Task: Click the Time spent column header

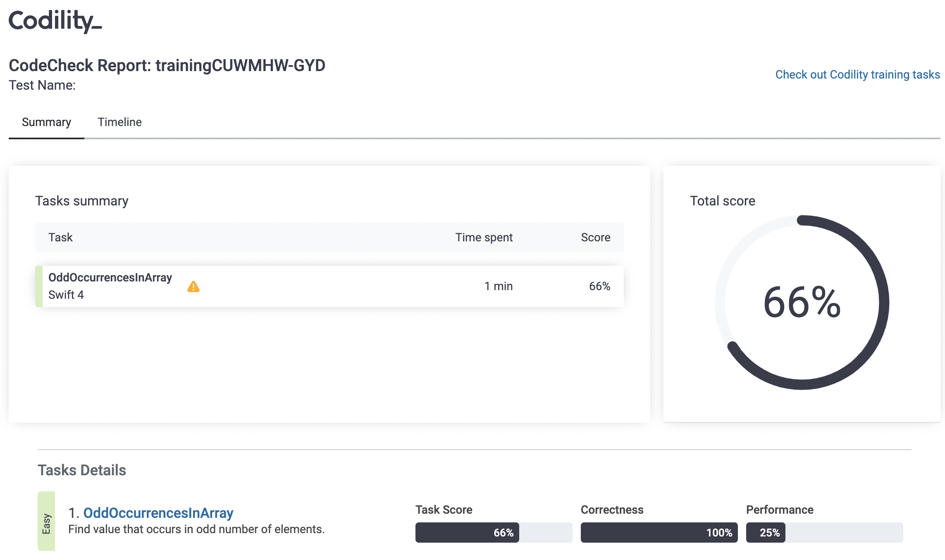Action: (484, 238)
